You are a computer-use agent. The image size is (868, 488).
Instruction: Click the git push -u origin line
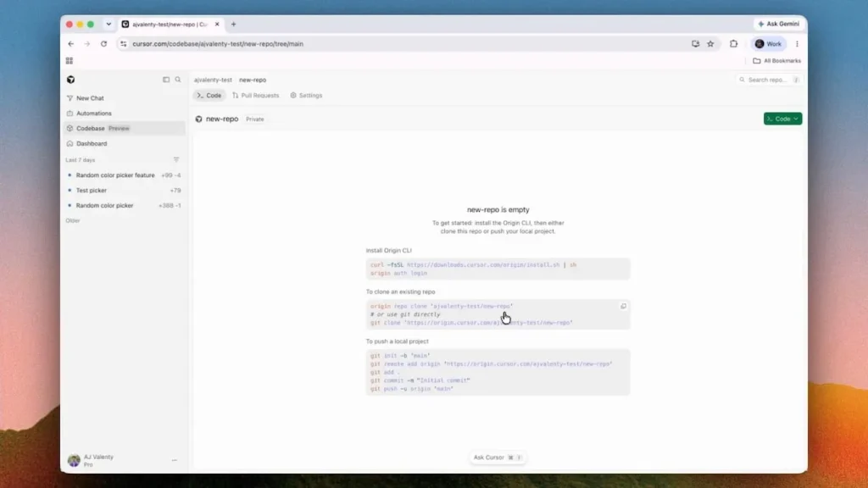pos(412,389)
